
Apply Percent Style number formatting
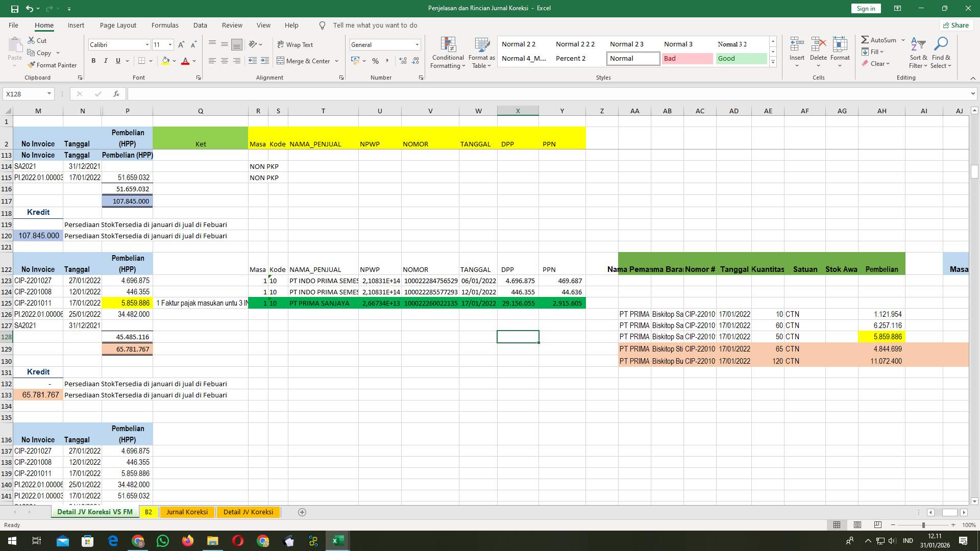coord(376,61)
